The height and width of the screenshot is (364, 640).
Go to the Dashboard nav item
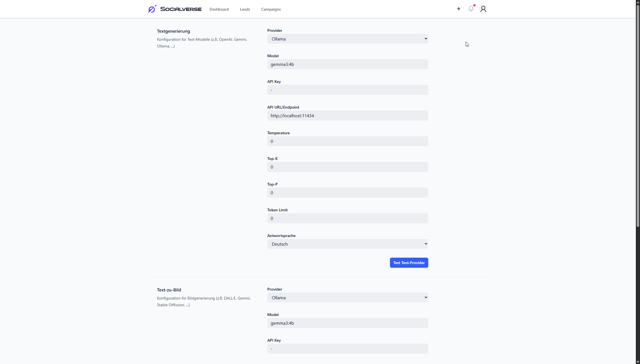(219, 9)
